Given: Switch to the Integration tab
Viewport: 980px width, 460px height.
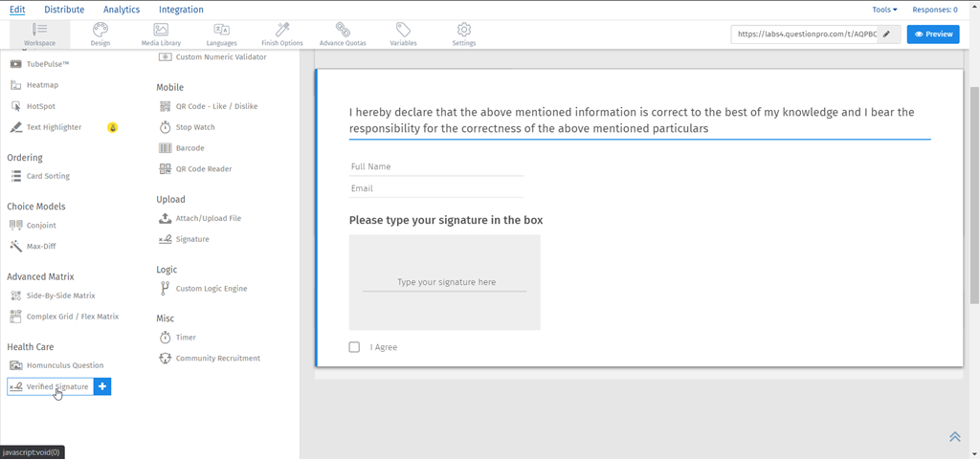Looking at the screenshot, I should pos(181,10).
